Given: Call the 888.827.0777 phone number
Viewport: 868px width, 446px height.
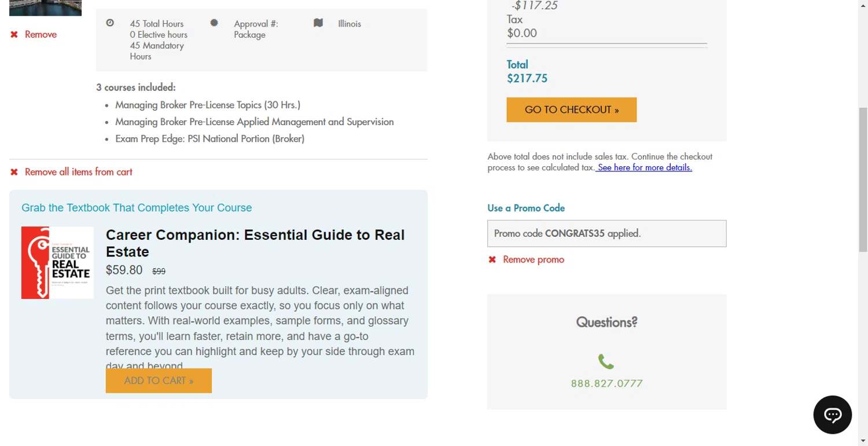Looking at the screenshot, I should point(606,383).
